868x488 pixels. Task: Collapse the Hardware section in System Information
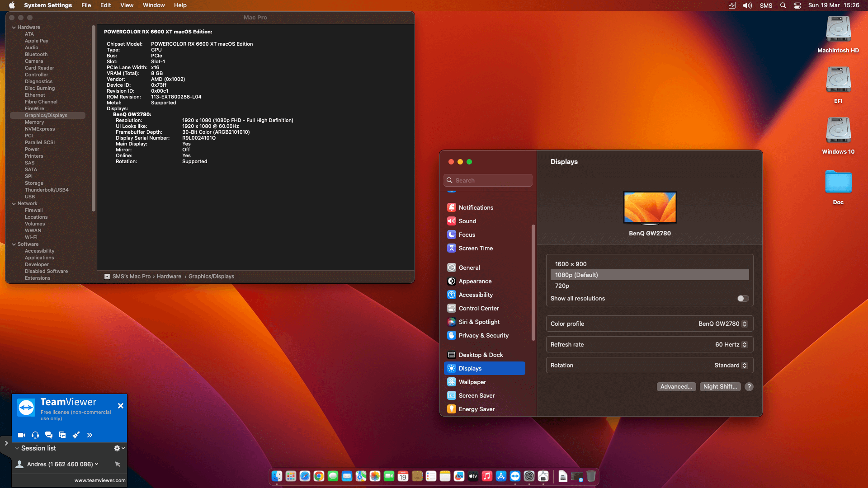[14, 27]
